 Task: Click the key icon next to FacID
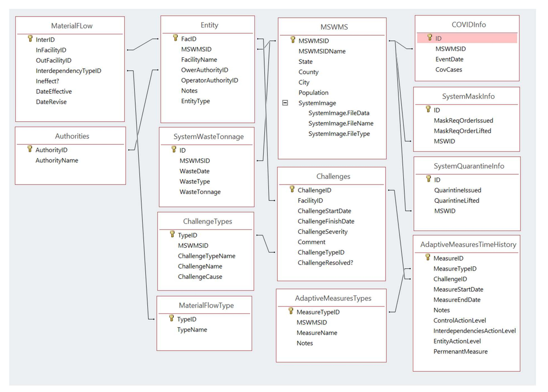tap(175, 38)
